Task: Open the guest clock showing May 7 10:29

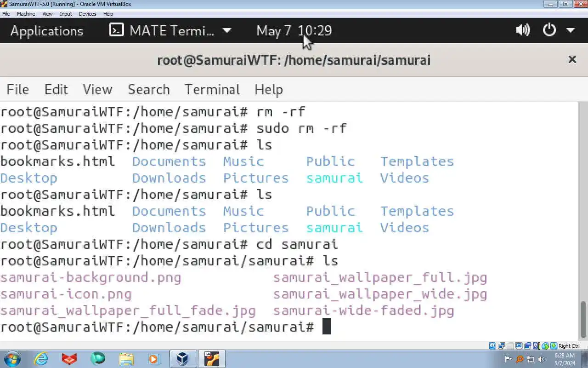Action: (x=294, y=31)
